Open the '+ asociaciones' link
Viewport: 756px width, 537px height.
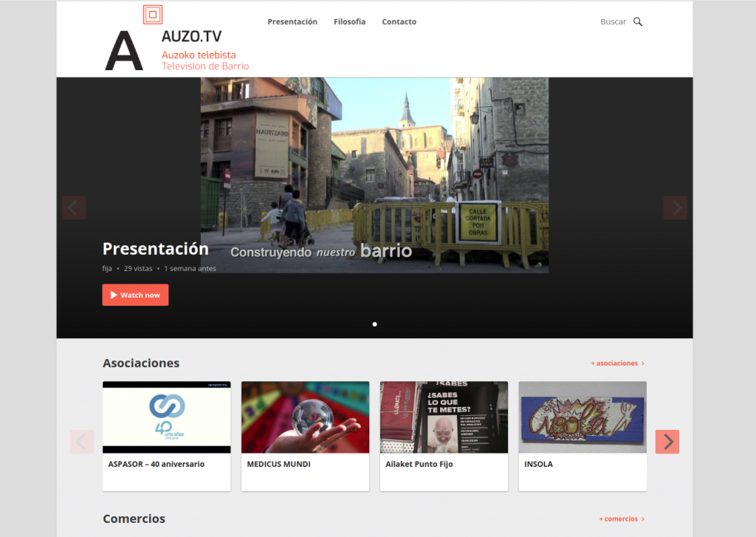[x=618, y=363]
